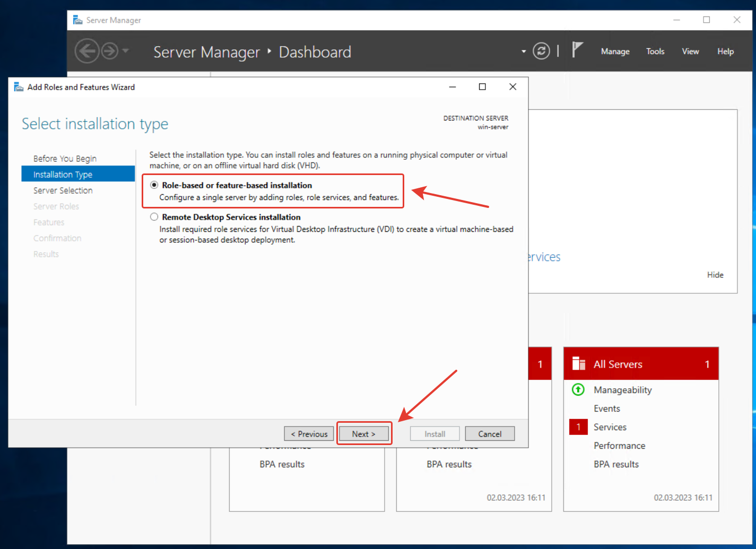756x549 pixels.
Task: Open Manageability in All Servers tile
Action: [x=623, y=390]
